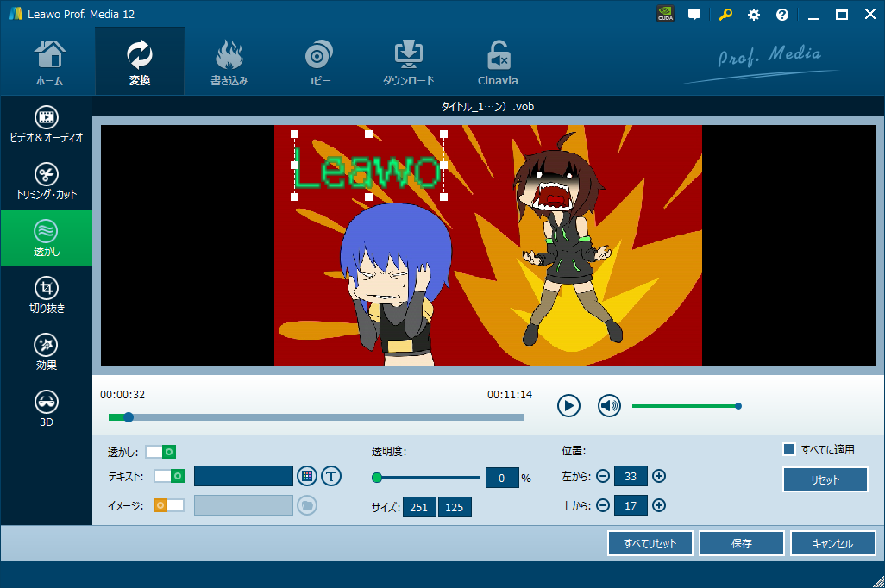Open the feedback chat bubble icon
Image resolution: width=885 pixels, height=588 pixels.
click(x=694, y=15)
